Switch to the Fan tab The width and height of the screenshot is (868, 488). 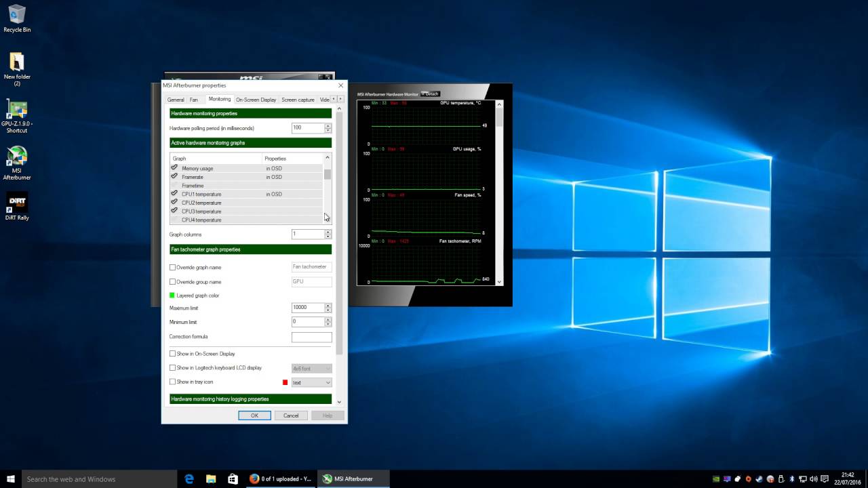tap(194, 100)
